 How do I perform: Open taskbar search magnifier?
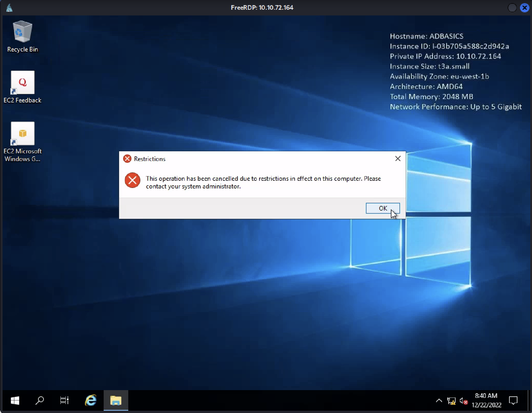pyautogui.click(x=40, y=400)
